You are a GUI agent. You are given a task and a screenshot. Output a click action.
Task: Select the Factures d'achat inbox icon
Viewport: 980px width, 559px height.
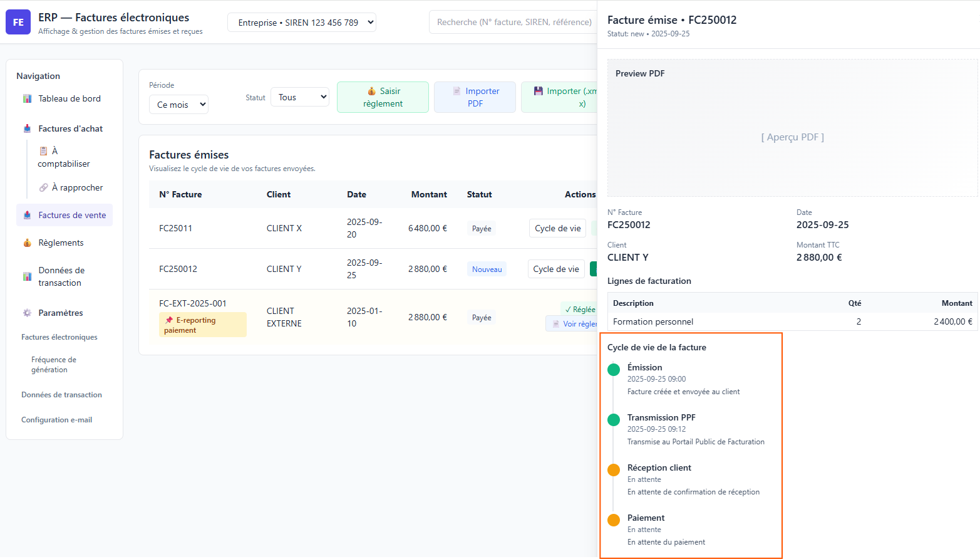(28, 129)
